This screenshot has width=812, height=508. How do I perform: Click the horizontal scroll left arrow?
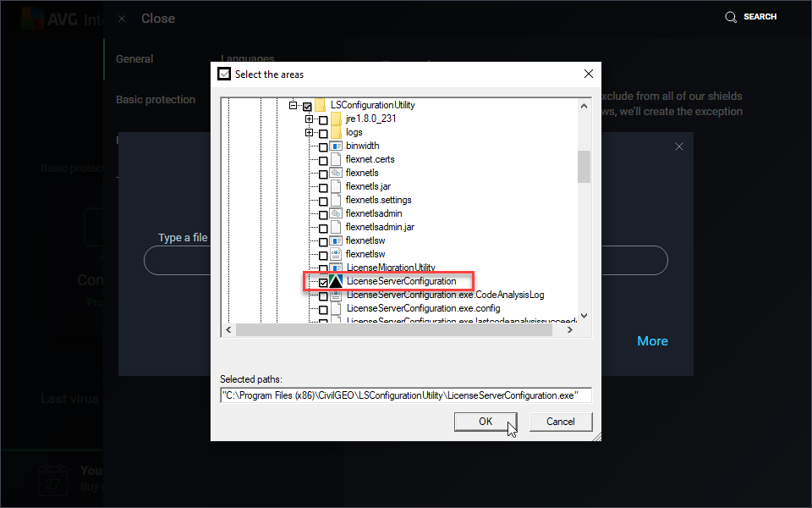pyautogui.click(x=228, y=329)
